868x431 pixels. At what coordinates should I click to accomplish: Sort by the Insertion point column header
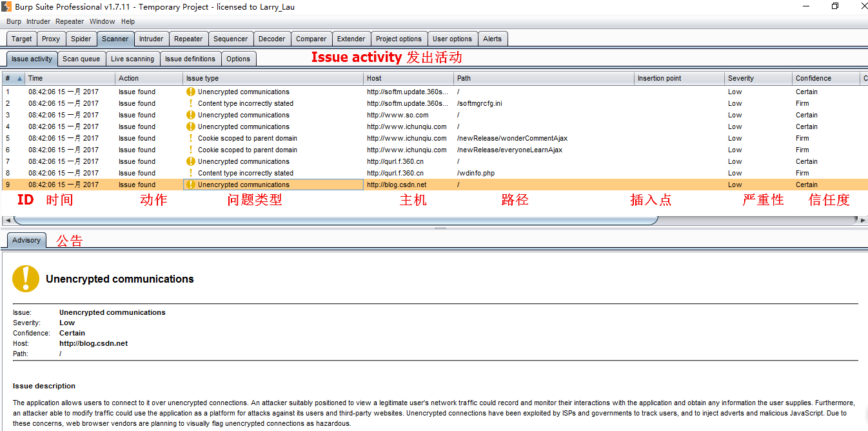pyautogui.click(x=680, y=78)
